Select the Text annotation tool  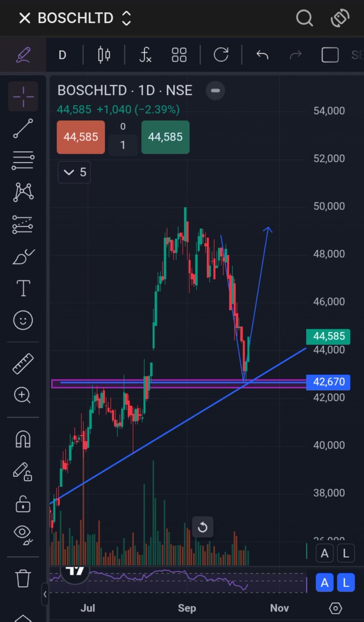(23, 289)
